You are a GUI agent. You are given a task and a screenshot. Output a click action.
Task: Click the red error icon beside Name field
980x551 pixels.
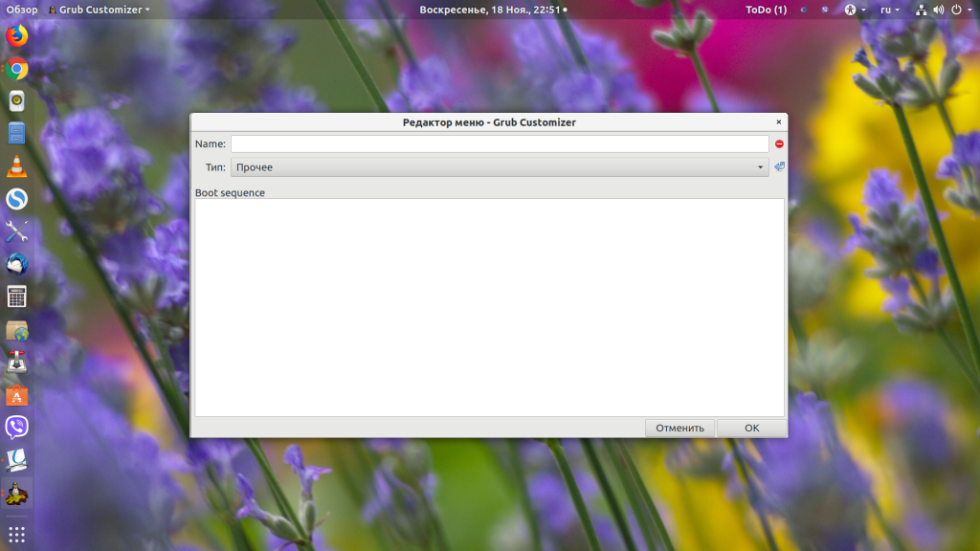pos(779,143)
